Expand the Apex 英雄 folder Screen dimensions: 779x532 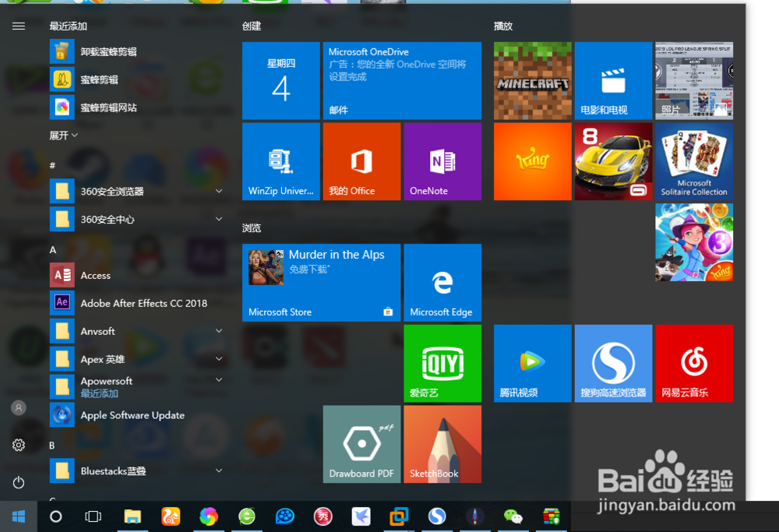click(136, 359)
